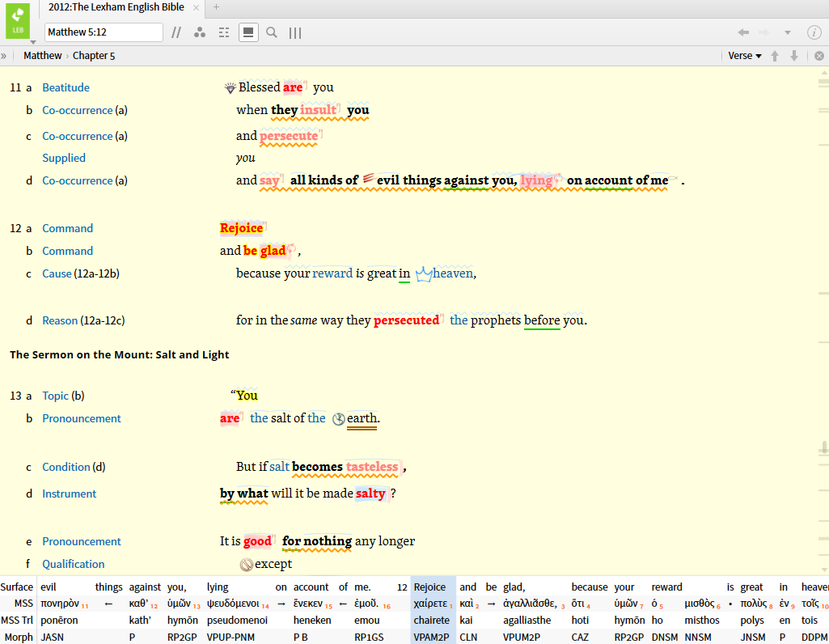Select the 2012:The Lexham English Bible tab
The width and height of the screenshot is (829, 644).
116,7
